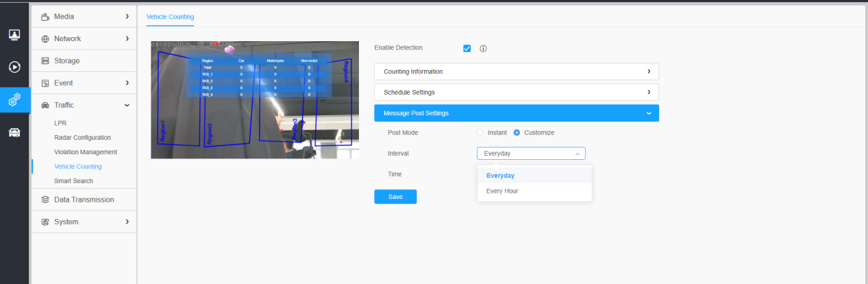Click the Save button
The height and width of the screenshot is (284, 868).
click(x=395, y=197)
